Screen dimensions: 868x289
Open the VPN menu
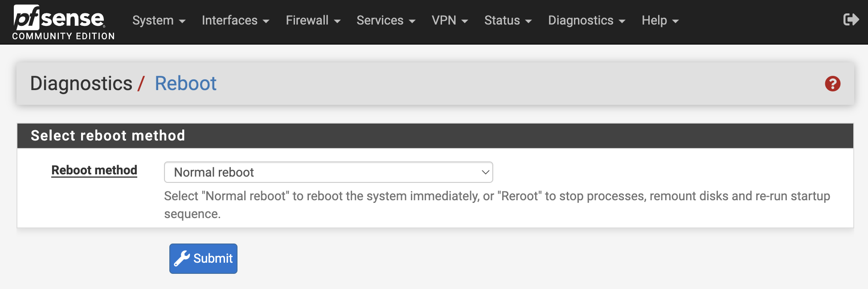(450, 21)
